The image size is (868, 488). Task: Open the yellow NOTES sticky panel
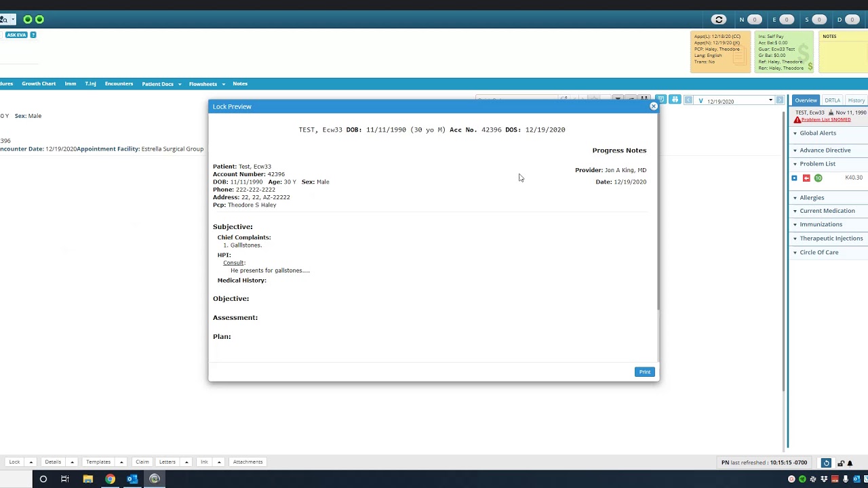click(x=844, y=52)
